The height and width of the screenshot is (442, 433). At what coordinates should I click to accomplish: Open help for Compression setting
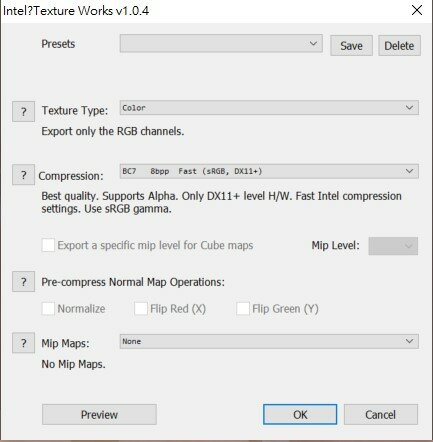click(x=23, y=175)
